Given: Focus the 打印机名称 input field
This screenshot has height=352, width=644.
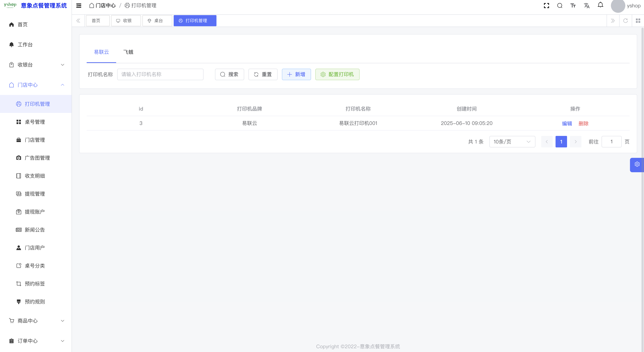Looking at the screenshot, I should coord(160,74).
